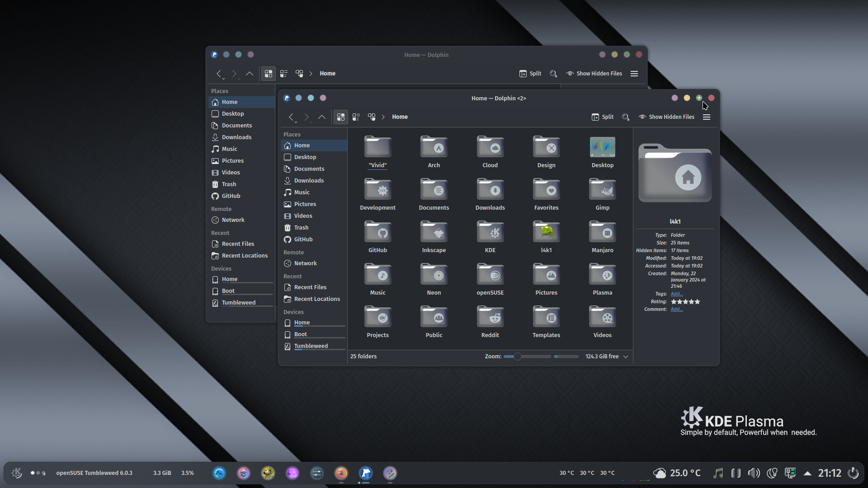Go back in Dolphin <2> window
This screenshot has width=868, height=488.
(292, 117)
